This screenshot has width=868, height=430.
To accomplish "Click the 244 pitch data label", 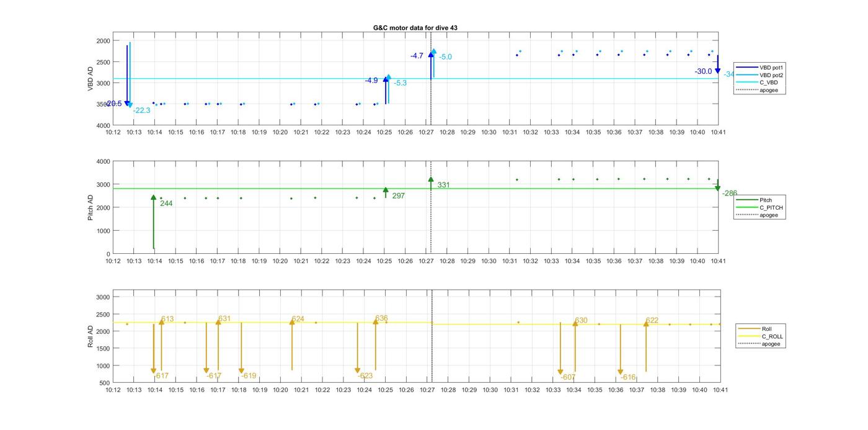I will pyautogui.click(x=166, y=203).
